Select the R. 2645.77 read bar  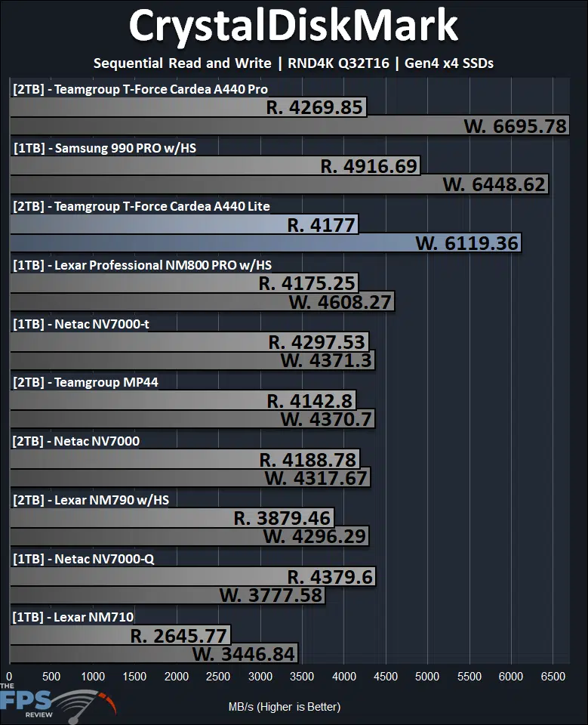coord(120,635)
